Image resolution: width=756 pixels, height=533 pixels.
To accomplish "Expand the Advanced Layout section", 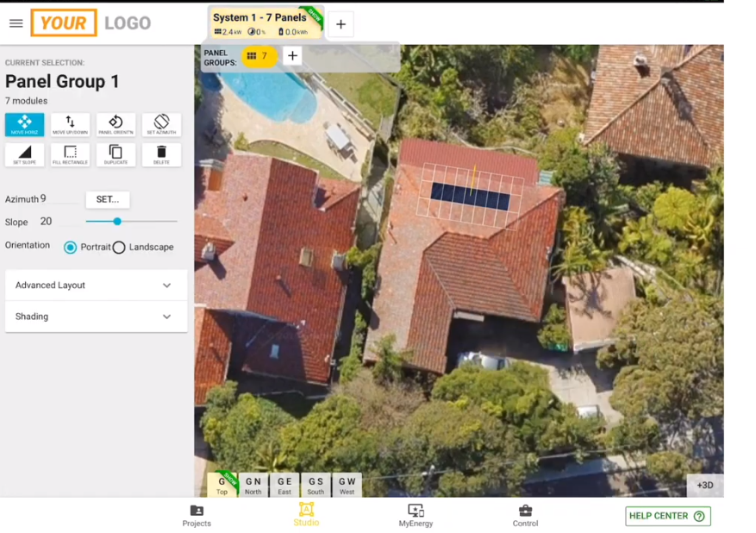I will click(95, 285).
